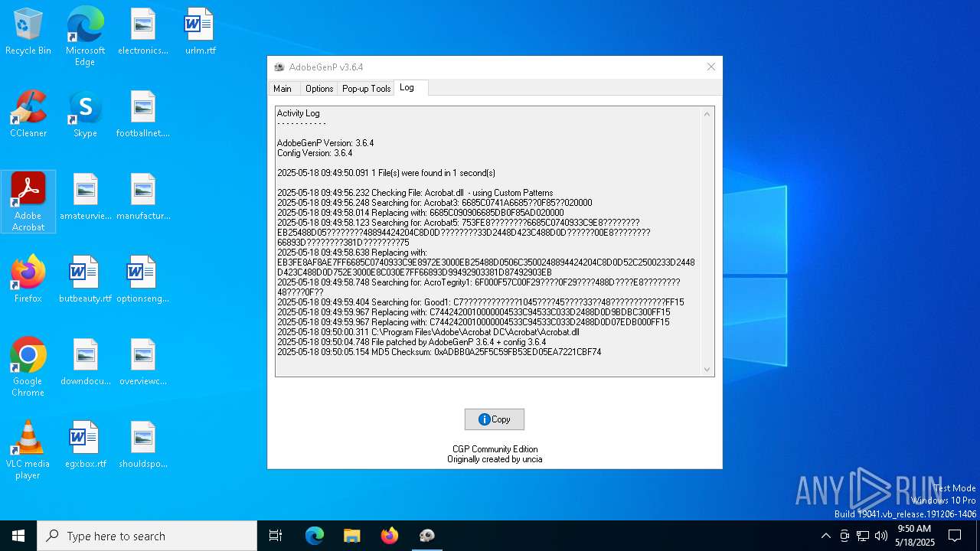Open the Google Chrome desktop shortcut

(x=28, y=367)
